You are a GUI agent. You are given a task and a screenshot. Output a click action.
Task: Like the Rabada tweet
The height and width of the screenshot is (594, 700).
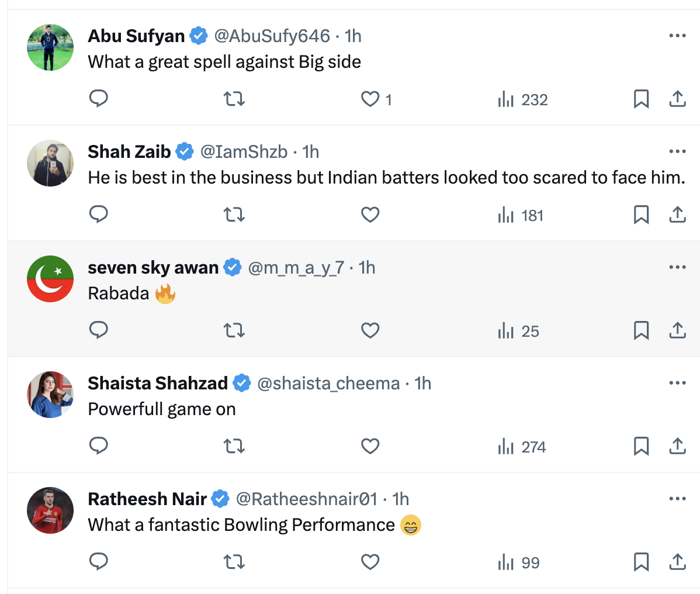tap(370, 331)
